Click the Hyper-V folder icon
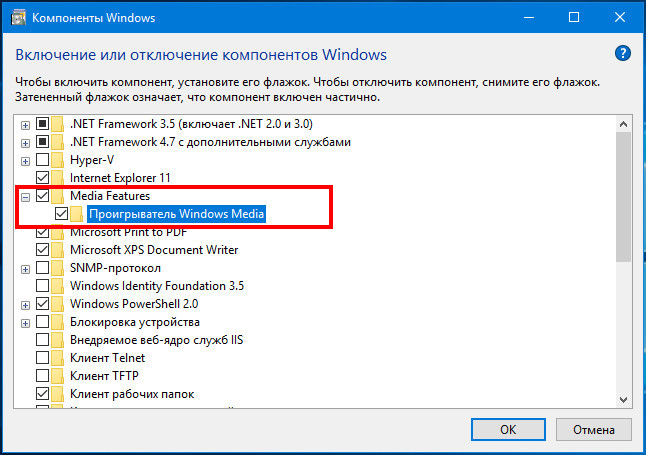Viewport: 646px width, 455px height. click(x=59, y=160)
